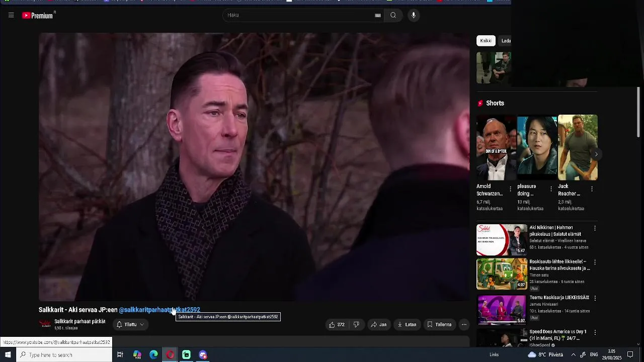This screenshot has height=362, width=644.
Task: Open options for Roskisauto video
Action: [595, 262]
